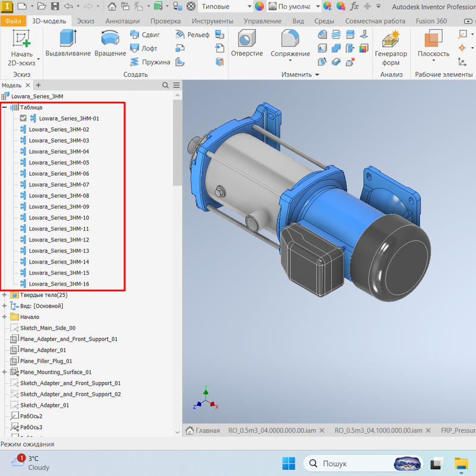Open the fx parameters icon
476x476 pixels.
[354, 7]
